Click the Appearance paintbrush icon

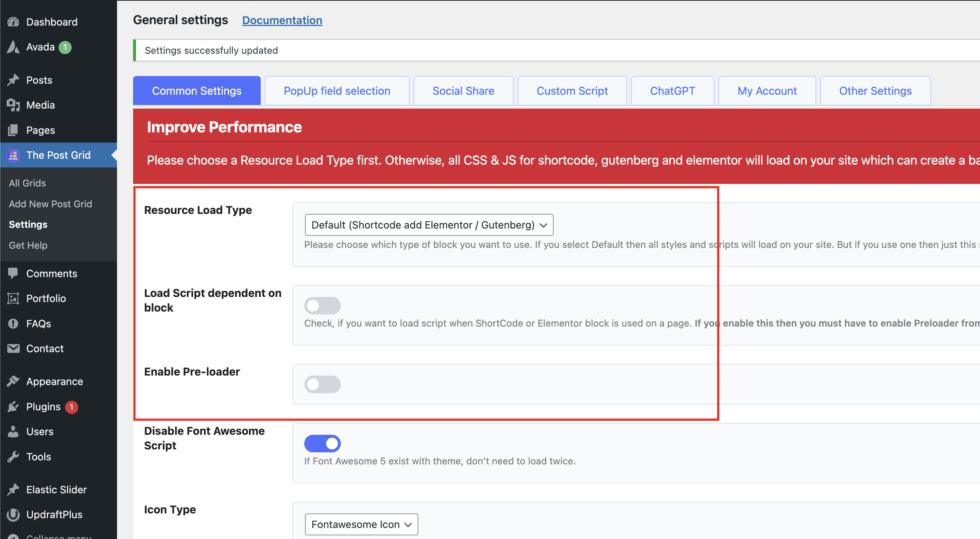[13, 381]
